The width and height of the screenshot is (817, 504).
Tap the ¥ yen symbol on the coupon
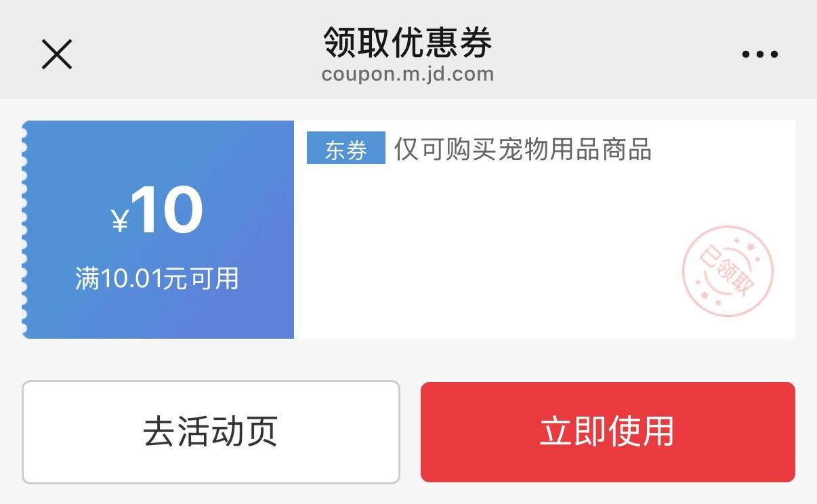coord(120,221)
